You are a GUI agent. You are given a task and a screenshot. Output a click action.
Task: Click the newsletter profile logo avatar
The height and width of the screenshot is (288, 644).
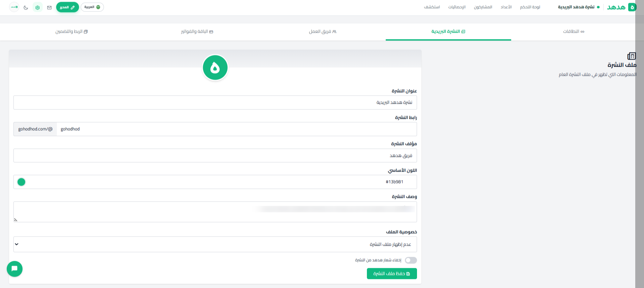click(x=215, y=68)
